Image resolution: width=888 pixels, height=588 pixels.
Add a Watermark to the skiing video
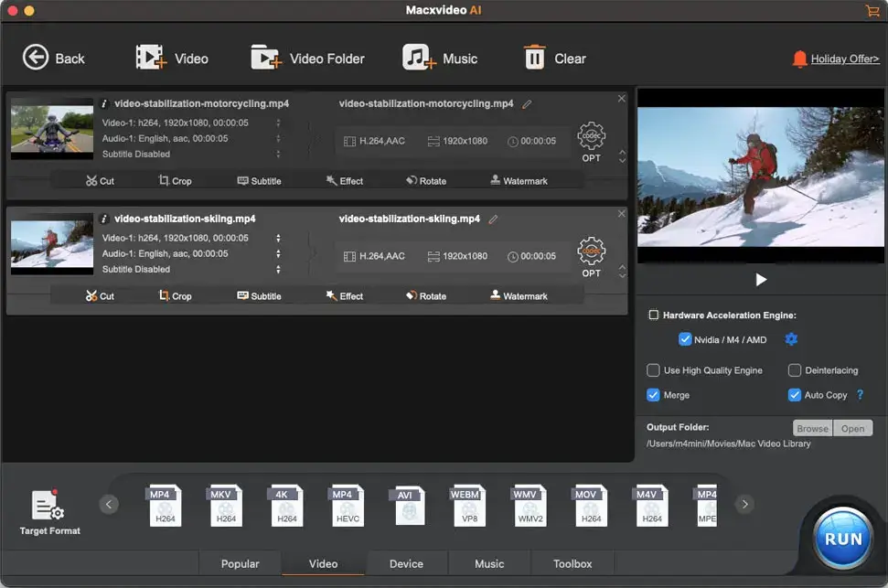[x=520, y=295]
